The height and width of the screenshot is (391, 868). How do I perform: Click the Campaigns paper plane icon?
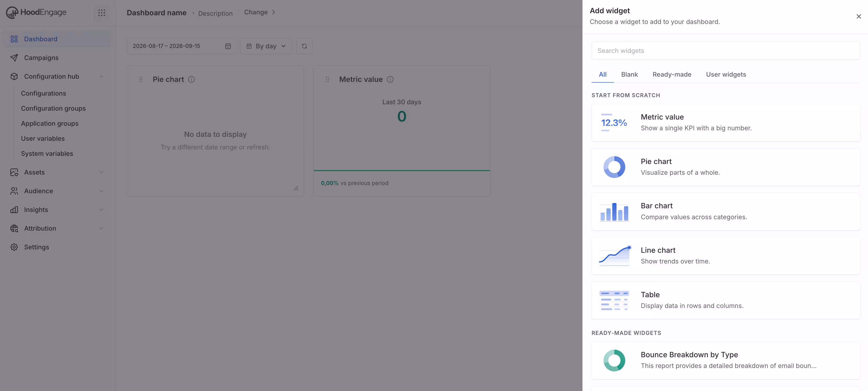pyautogui.click(x=14, y=58)
